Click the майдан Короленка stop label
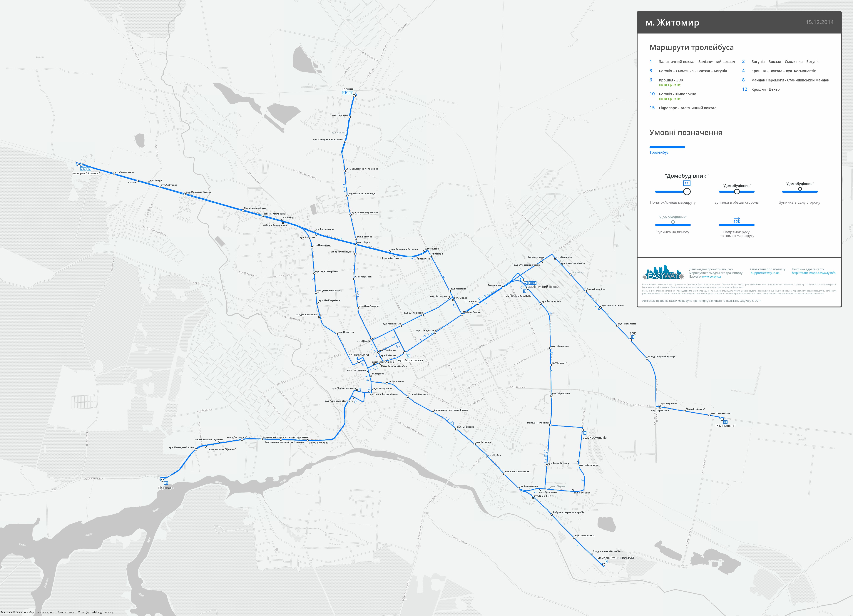Viewport: 853px width, 616px height. click(306, 315)
